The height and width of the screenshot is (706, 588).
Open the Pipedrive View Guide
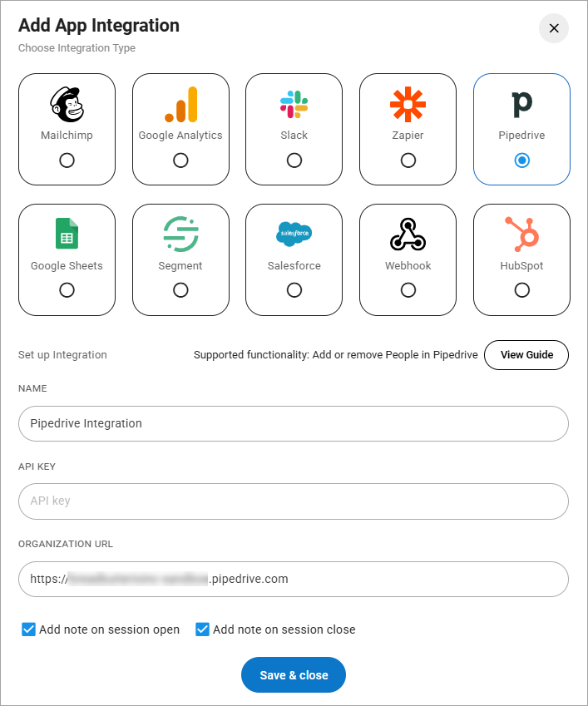[x=526, y=355]
